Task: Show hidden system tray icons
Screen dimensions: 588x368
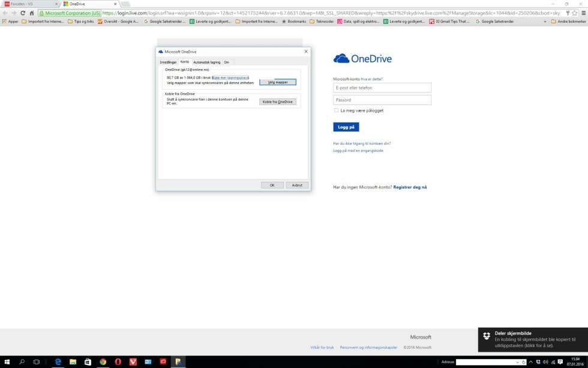Action: click(x=530, y=362)
